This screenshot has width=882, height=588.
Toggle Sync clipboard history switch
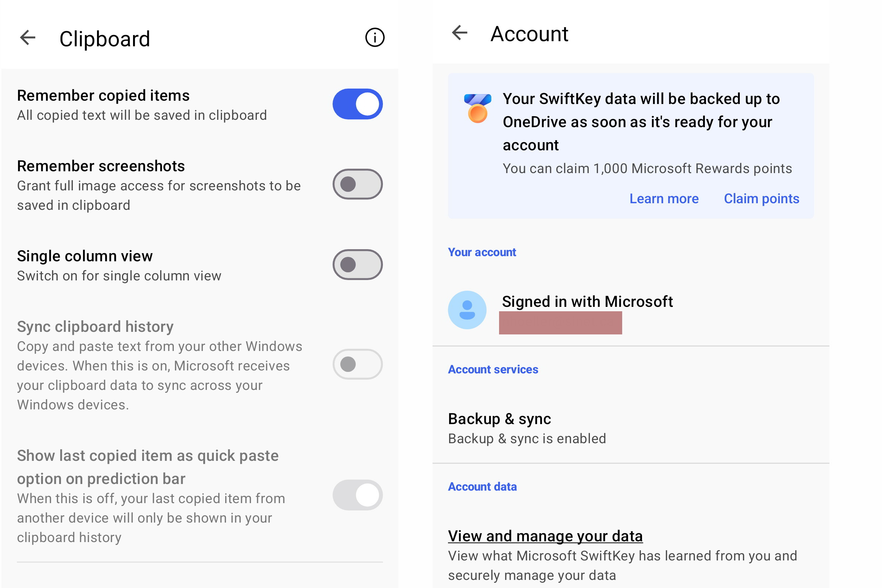(x=357, y=365)
